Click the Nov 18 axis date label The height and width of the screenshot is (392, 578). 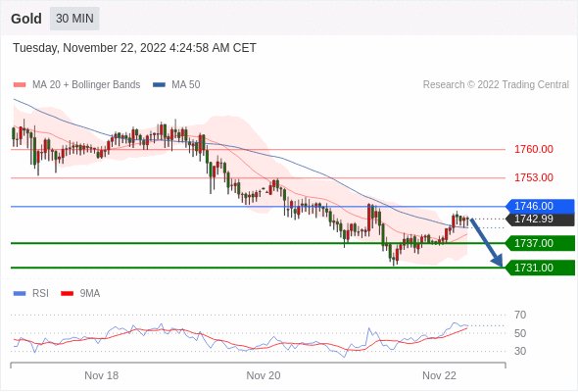click(x=101, y=375)
